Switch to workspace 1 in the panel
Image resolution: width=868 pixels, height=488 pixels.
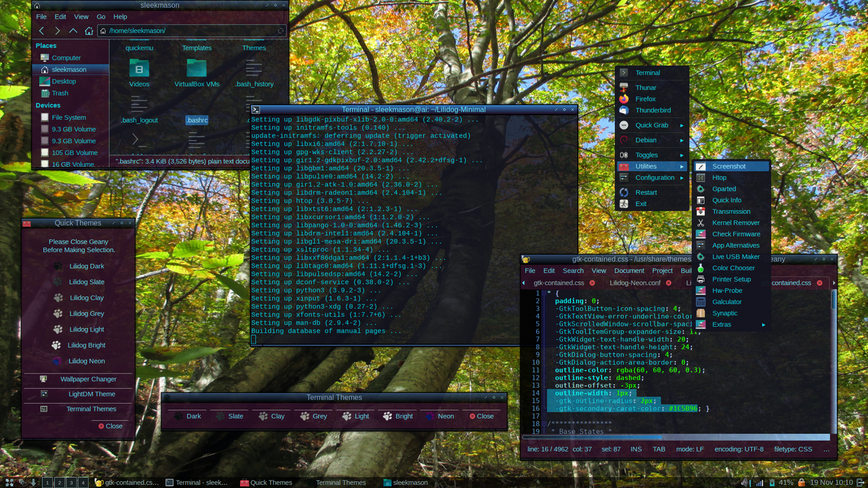pyautogui.click(x=47, y=483)
